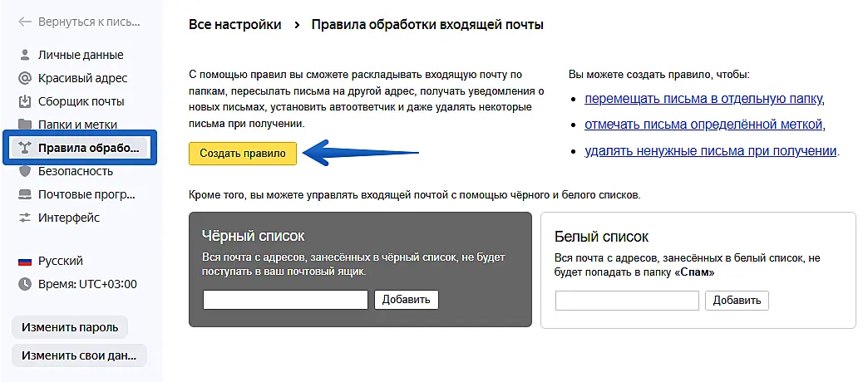The image size is (868, 382).
Task: Click the folder icon for Папки и метки
Action: [x=24, y=125]
